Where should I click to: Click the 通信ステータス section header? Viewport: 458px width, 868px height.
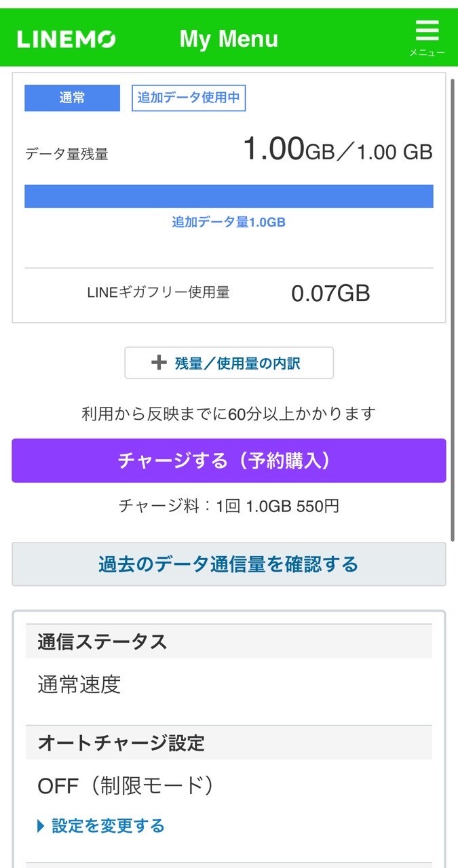(229, 642)
